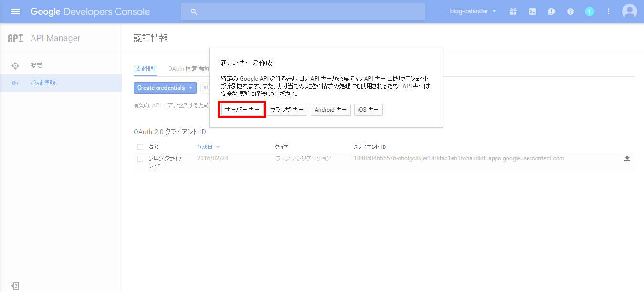This screenshot has width=644, height=292.
Task: Toggle the select-all checkbox in table header
Action: [x=140, y=147]
